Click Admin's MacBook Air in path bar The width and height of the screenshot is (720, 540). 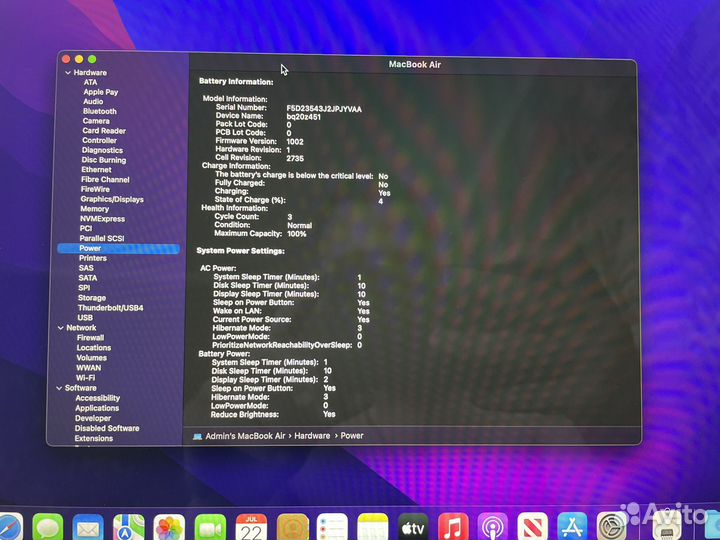pos(245,436)
